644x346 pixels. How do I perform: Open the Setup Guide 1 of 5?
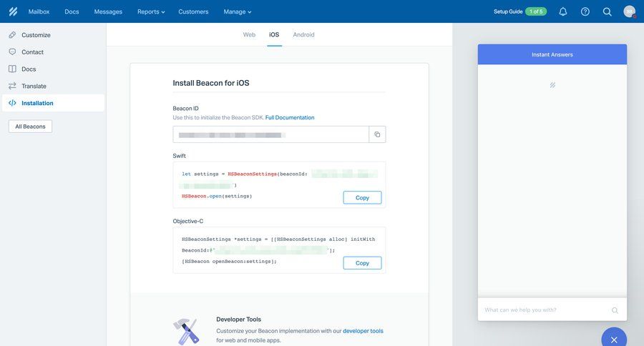coord(520,11)
